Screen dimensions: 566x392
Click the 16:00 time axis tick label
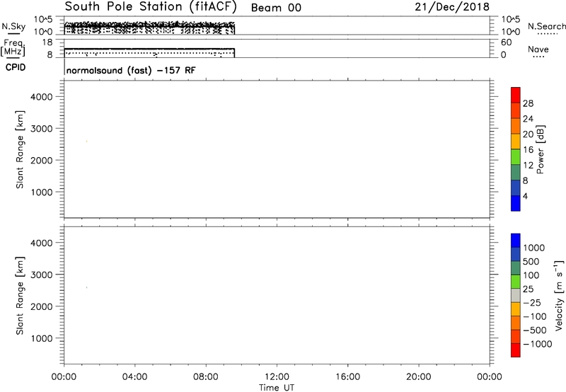(347, 377)
